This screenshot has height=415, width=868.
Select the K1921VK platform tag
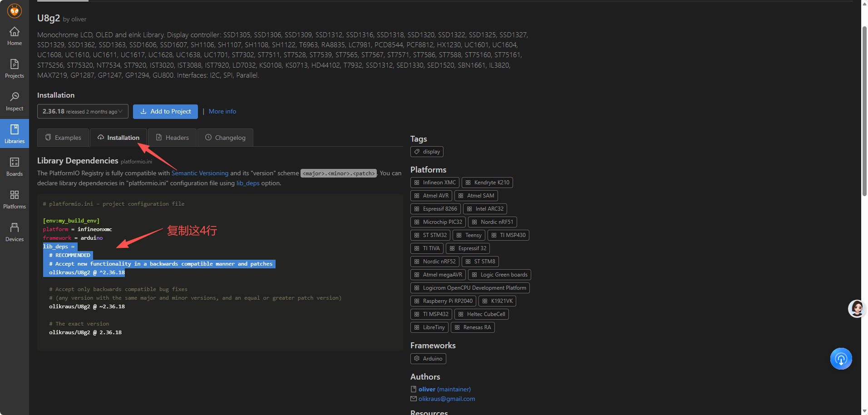497,301
